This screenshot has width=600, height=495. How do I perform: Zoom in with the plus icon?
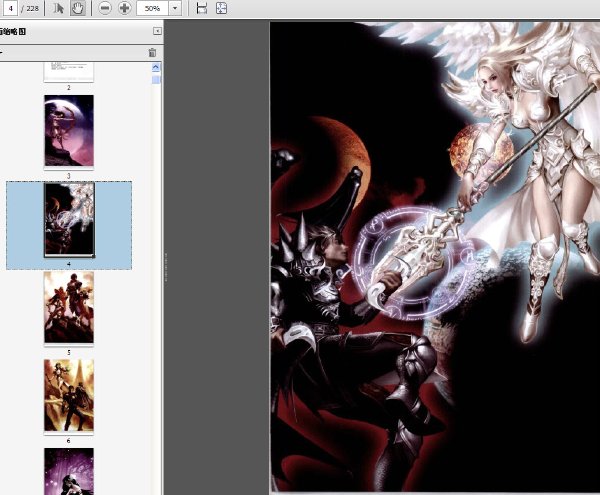click(125, 8)
